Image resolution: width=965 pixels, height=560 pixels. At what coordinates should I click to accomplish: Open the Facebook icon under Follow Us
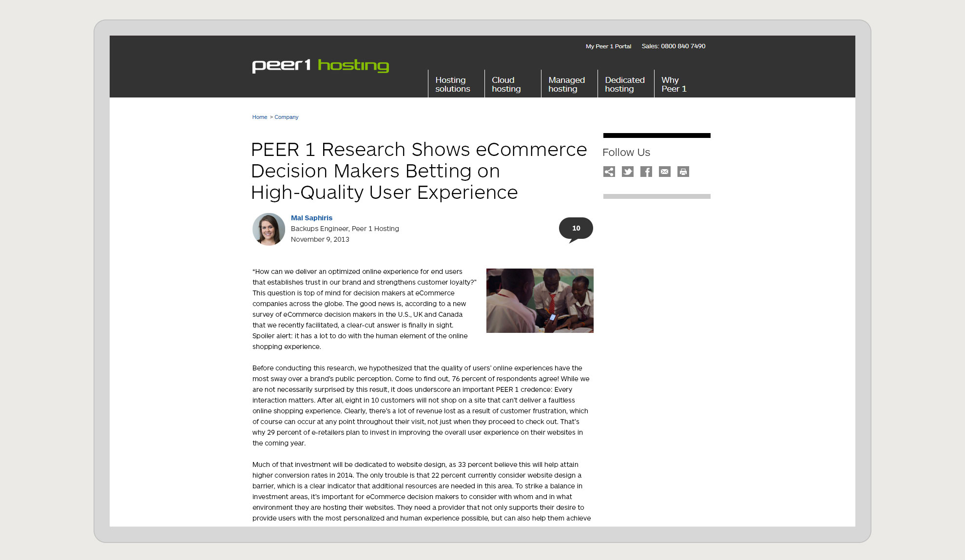[x=646, y=172]
